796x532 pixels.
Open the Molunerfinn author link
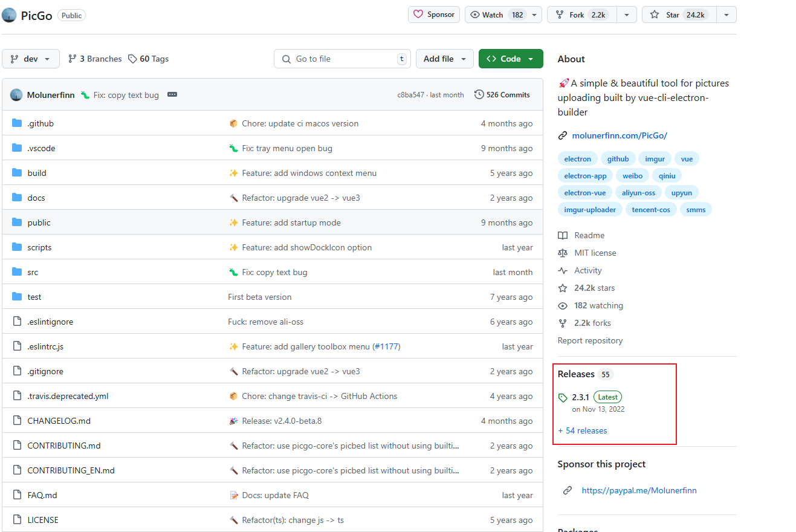pyautogui.click(x=51, y=95)
